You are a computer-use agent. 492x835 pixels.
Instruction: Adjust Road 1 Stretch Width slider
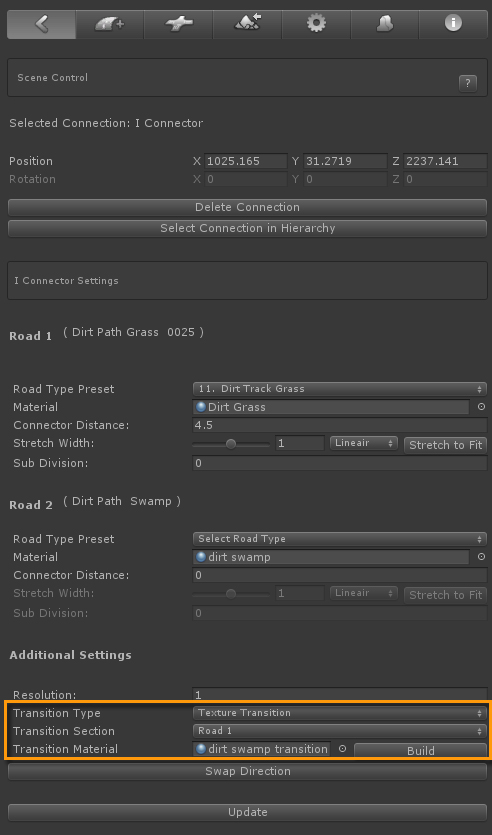(x=231, y=444)
